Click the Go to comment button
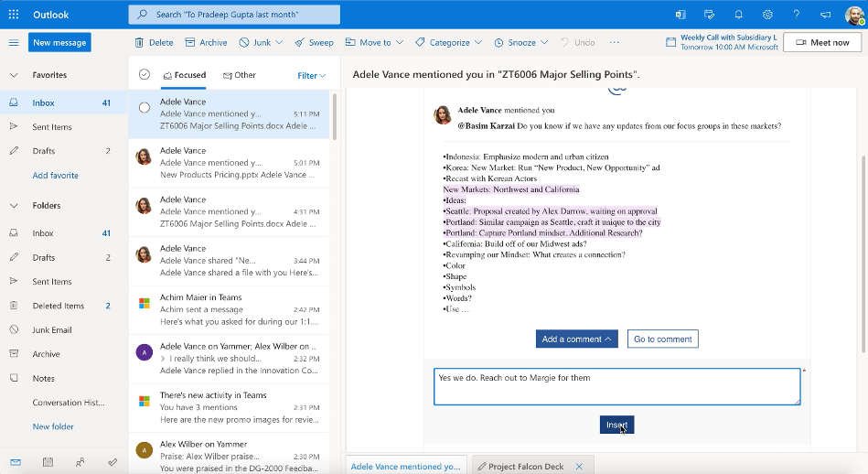The width and height of the screenshot is (868, 474). pyautogui.click(x=662, y=339)
